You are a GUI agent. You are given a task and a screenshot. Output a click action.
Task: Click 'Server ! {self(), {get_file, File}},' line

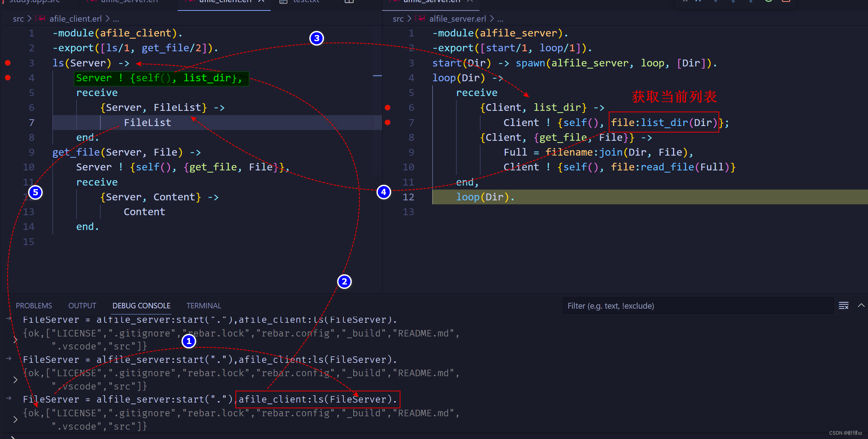click(183, 167)
